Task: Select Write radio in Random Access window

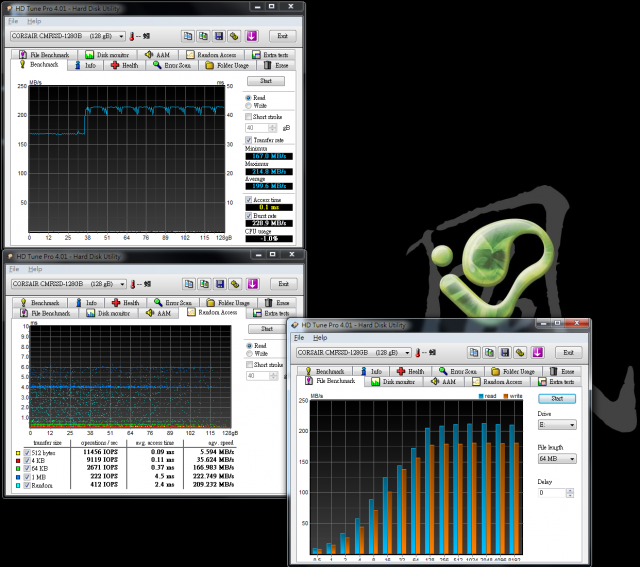Action: pos(249,354)
